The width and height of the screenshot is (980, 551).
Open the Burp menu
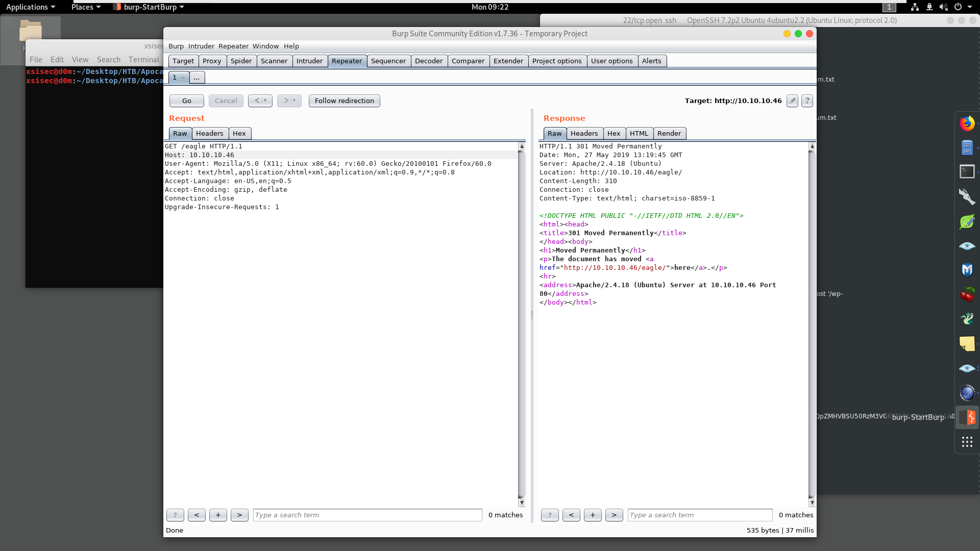click(176, 46)
